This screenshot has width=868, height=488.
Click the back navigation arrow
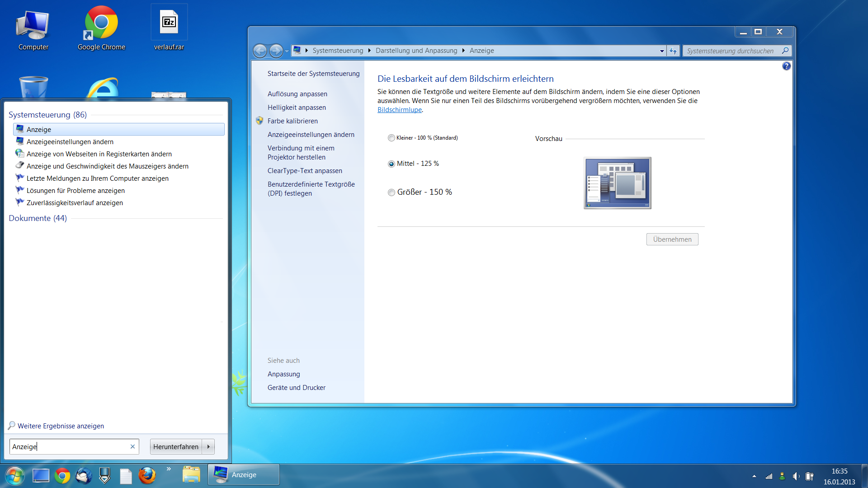click(260, 51)
